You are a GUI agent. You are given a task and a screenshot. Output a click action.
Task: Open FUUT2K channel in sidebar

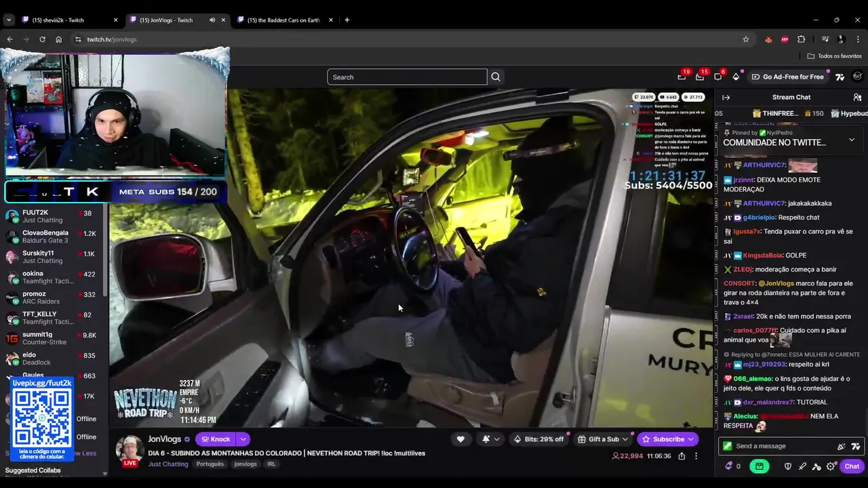point(53,216)
